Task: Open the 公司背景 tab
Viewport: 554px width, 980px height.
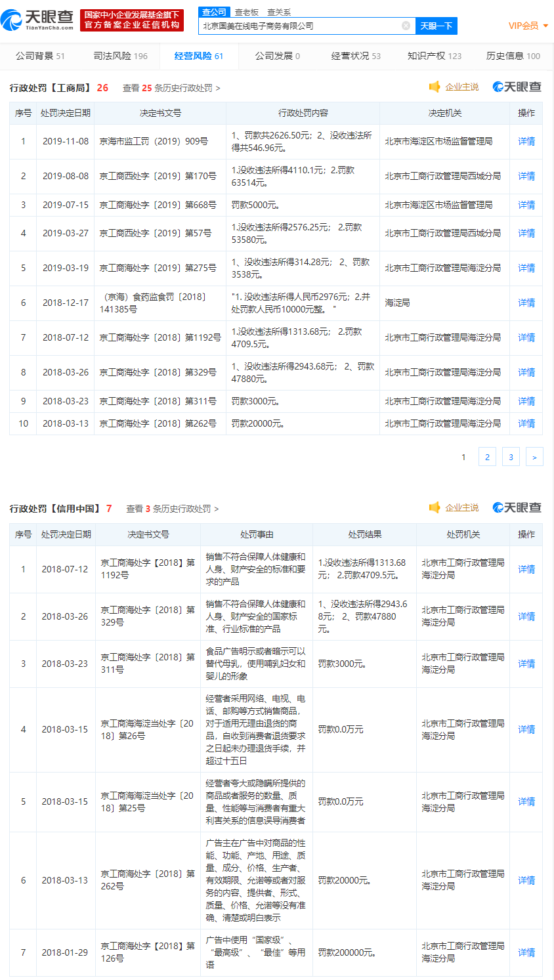Action: point(40,56)
